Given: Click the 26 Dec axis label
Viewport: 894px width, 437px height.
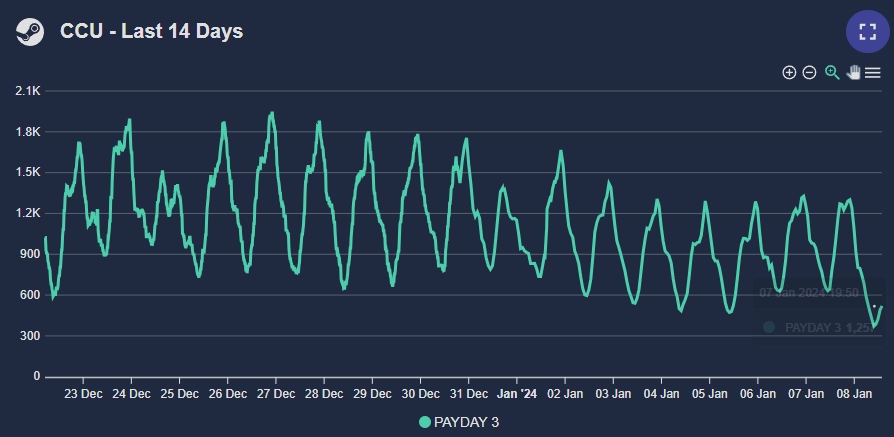Looking at the screenshot, I should click(x=227, y=394).
